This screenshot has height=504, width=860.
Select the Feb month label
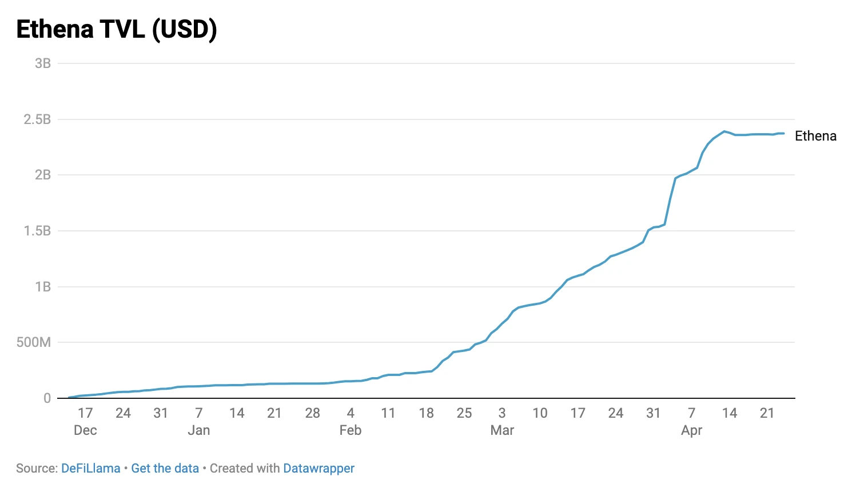point(351,430)
